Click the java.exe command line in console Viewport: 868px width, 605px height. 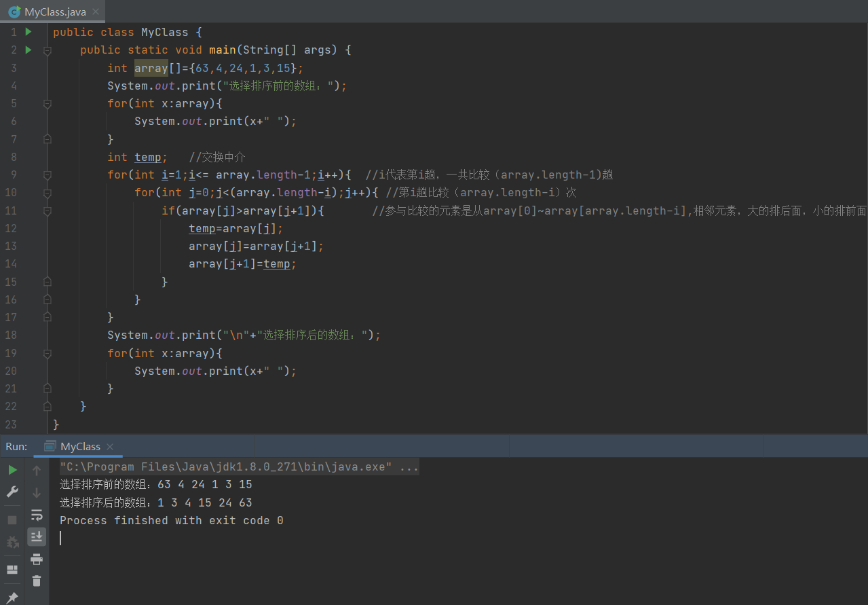(239, 467)
